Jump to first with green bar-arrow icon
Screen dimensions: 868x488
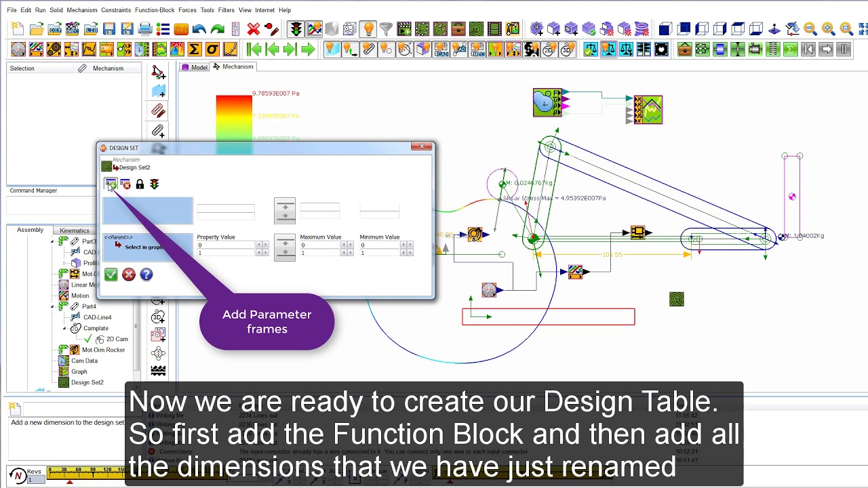254,49
